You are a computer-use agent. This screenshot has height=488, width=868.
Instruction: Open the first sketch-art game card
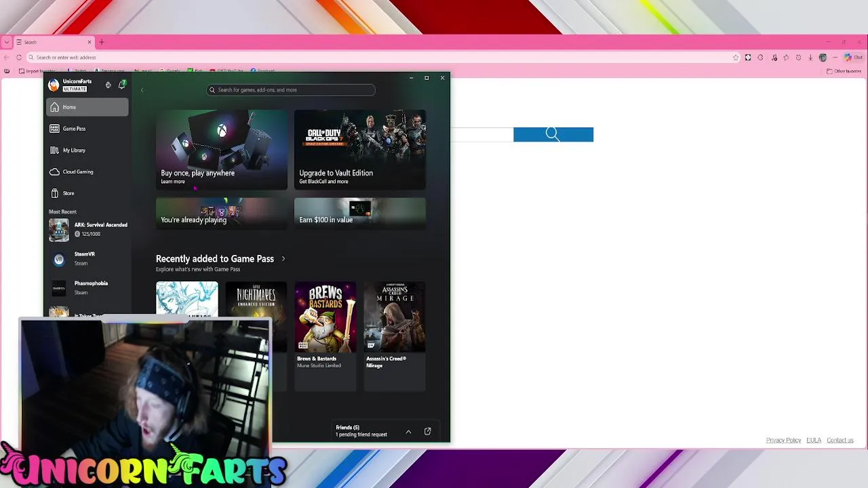187,300
